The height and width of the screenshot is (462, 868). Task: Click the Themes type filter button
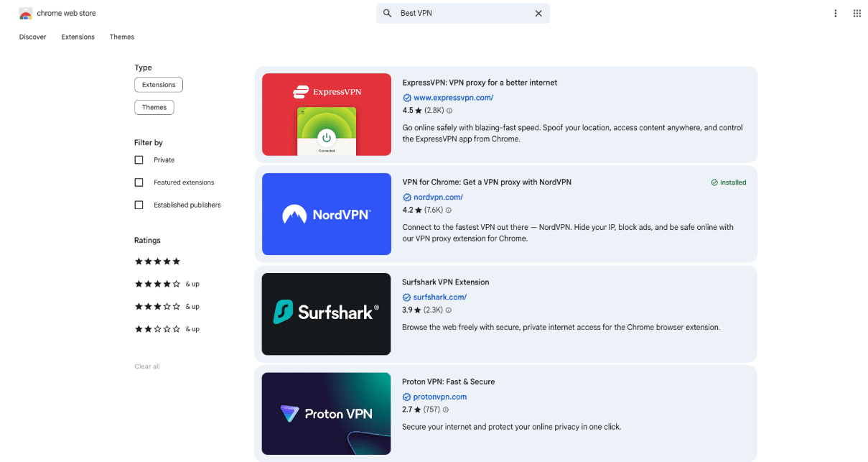click(154, 107)
